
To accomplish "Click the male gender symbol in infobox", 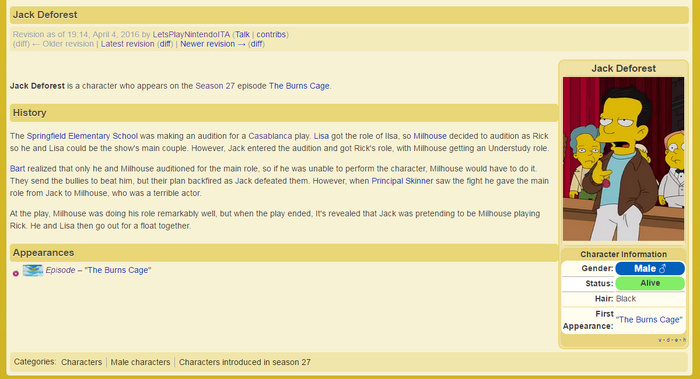I will 662,268.
